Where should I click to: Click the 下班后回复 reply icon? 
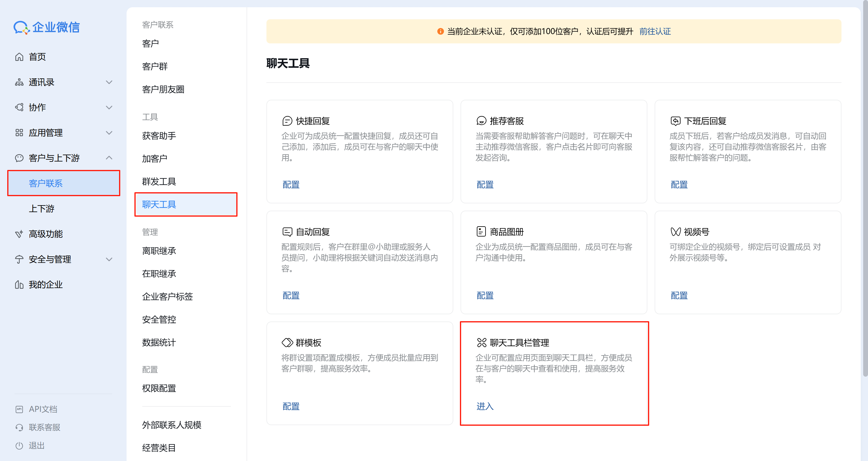click(676, 121)
